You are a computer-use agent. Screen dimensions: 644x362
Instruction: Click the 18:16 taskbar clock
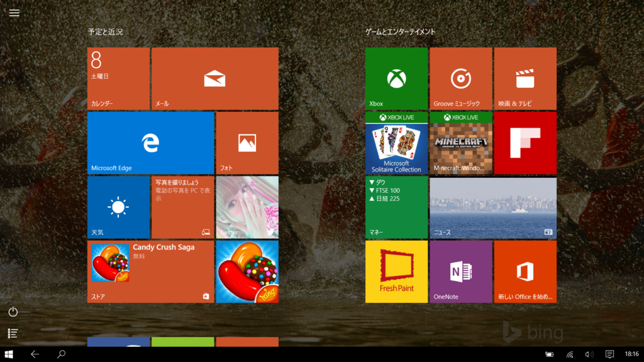pyautogui.click(x=631, y=354)
